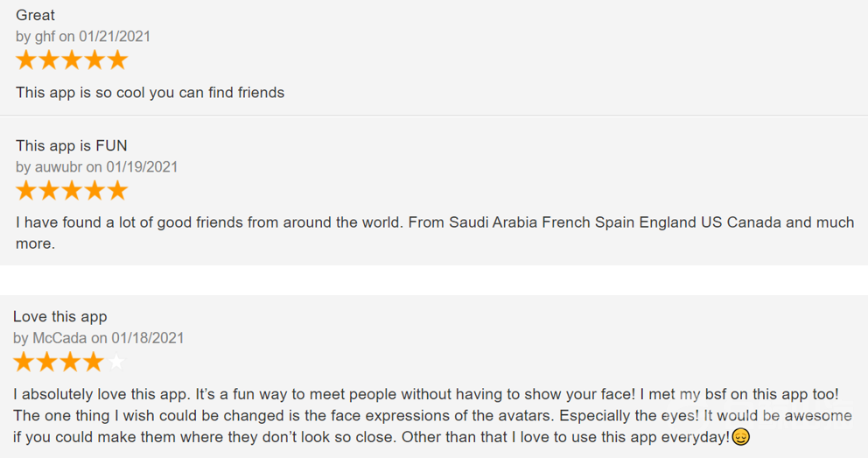Click the third star under auwubr's review

tap(72, 190)
